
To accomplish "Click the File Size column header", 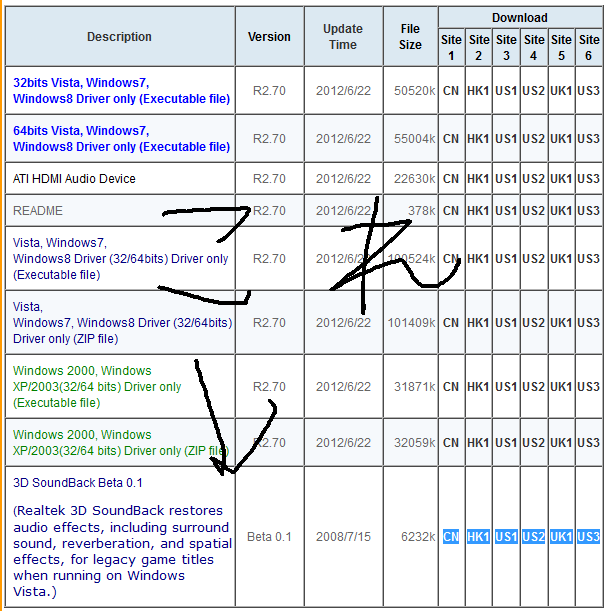I will tap(410, 37).
